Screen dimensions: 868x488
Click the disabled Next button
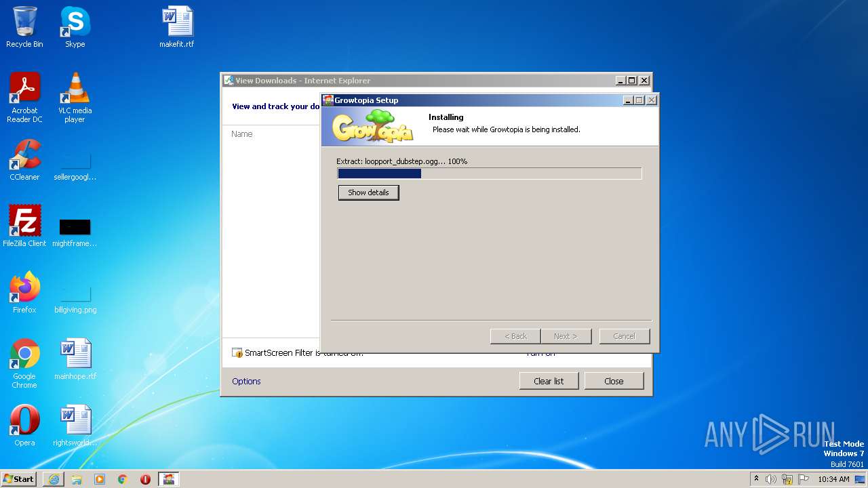(x=566, y=336)
